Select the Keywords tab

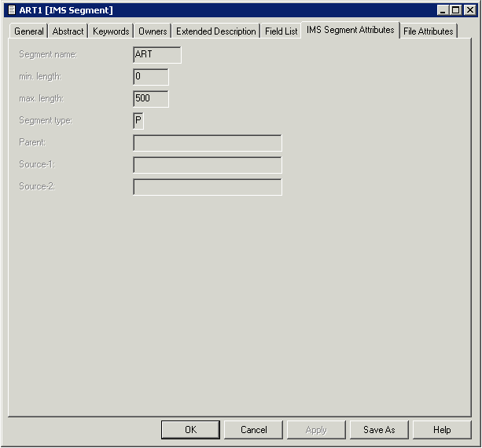pos(111,31)
